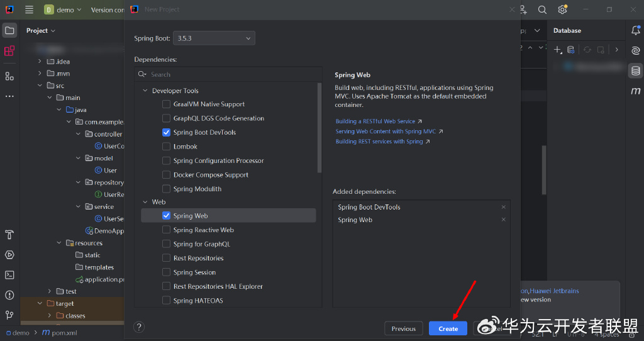Screen dimensions: 644x341
Task: Expand the .mvn folder
Action: pyautogui.click(x=40, y=73)
